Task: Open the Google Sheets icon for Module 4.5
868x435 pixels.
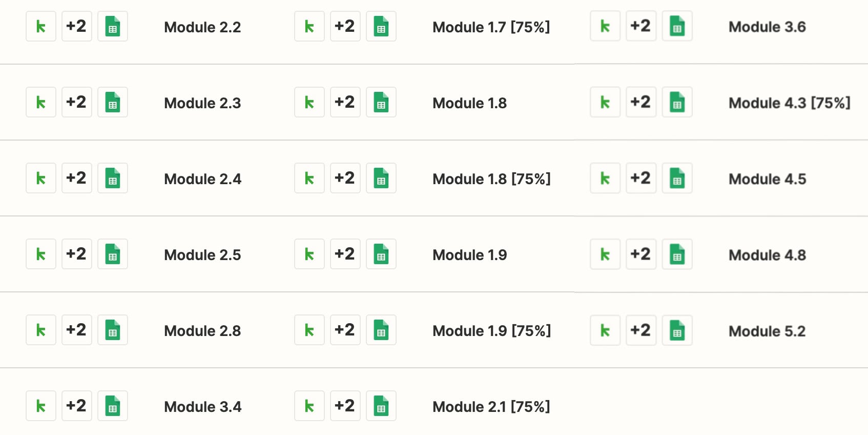Action: pyautogui.click(x=677, y=178)
